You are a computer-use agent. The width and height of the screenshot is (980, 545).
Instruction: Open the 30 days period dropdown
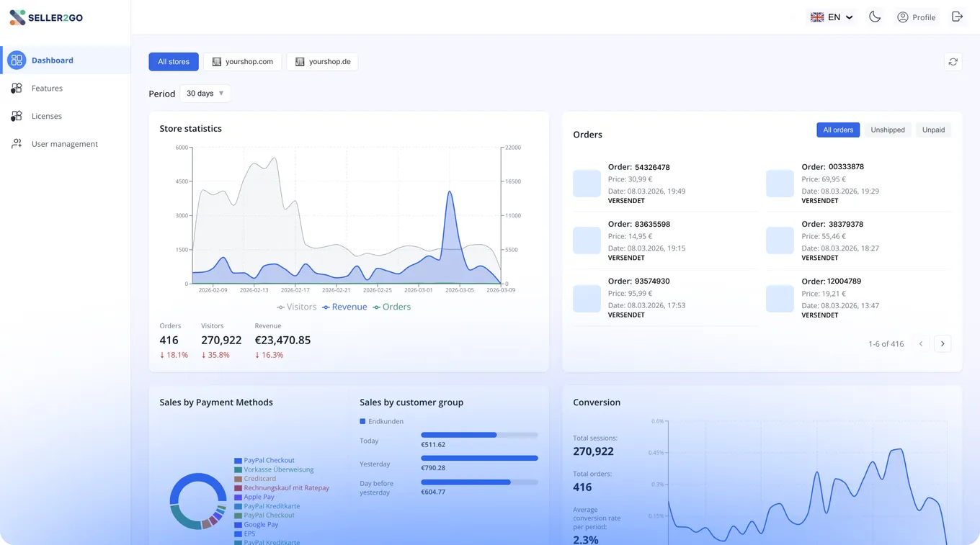[x=205, y=94]
